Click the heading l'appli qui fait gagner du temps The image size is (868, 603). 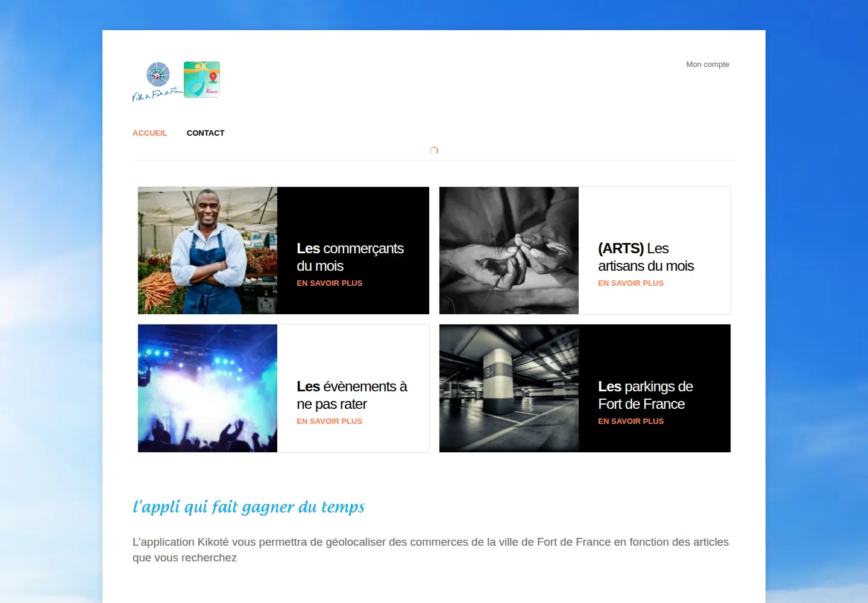pos(248,507)
